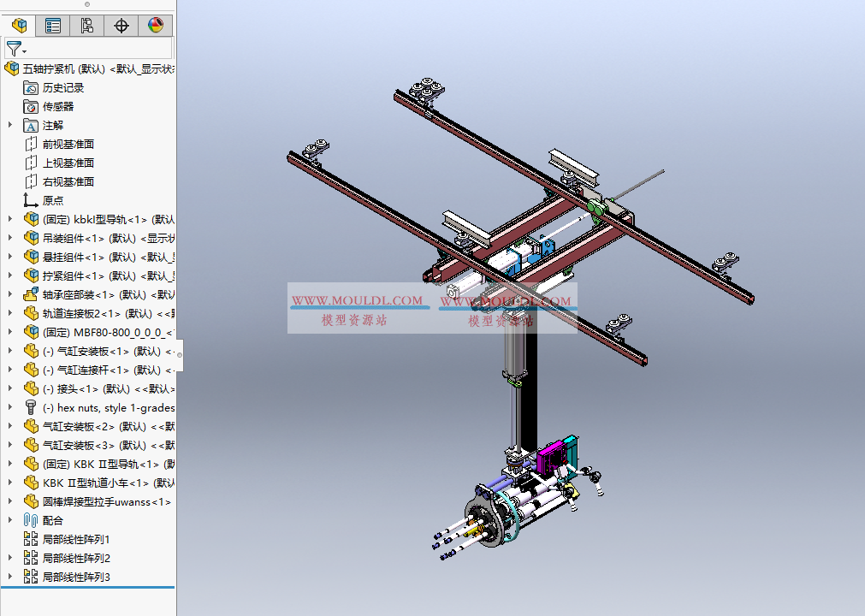Switch to the PropertyManager tab
This screenshot has width=865, height=616.
[53, 26]
